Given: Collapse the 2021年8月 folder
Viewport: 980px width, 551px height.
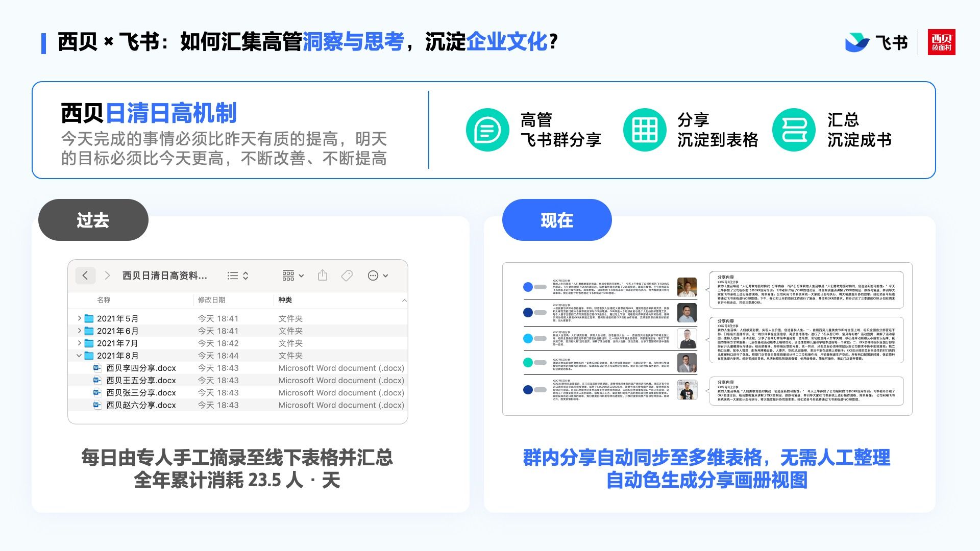Looking at the screenshot, I should tap(79, 356).
